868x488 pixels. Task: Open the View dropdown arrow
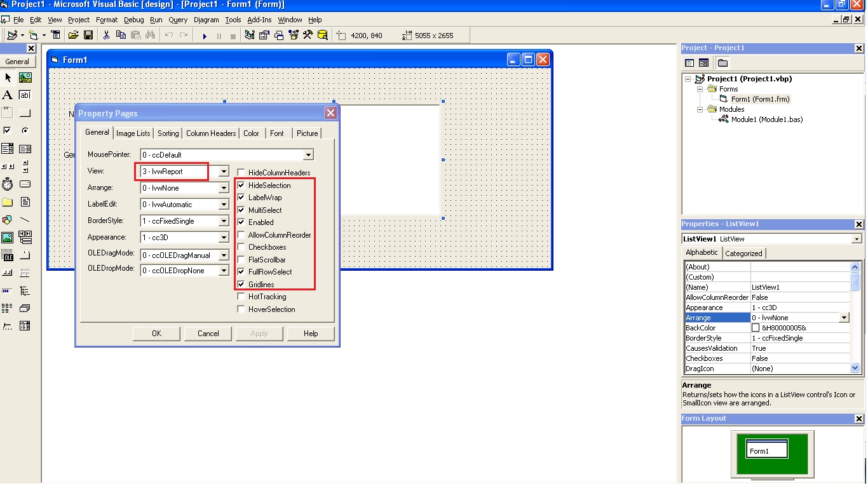[223, 172]
